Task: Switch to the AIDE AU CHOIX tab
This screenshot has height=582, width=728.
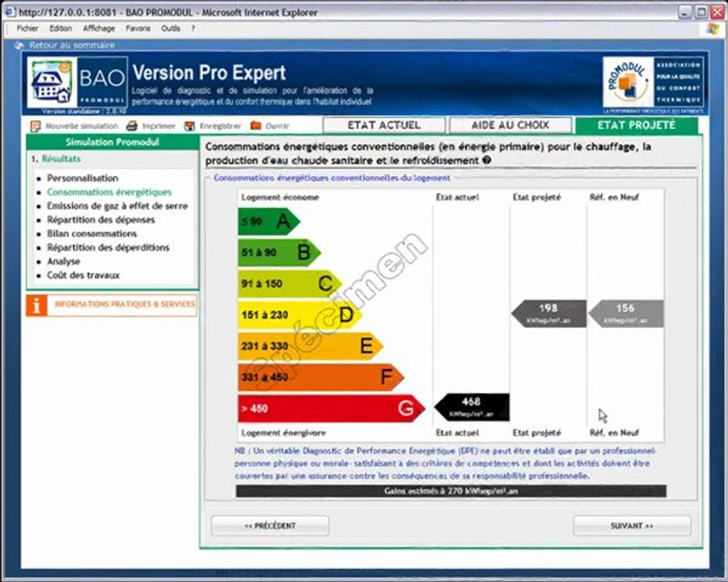Action: [x=510, y=124]
